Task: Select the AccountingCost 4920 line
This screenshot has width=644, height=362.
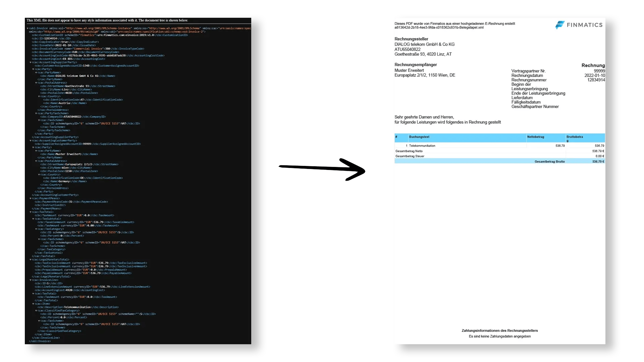Action: coord(70,290)
